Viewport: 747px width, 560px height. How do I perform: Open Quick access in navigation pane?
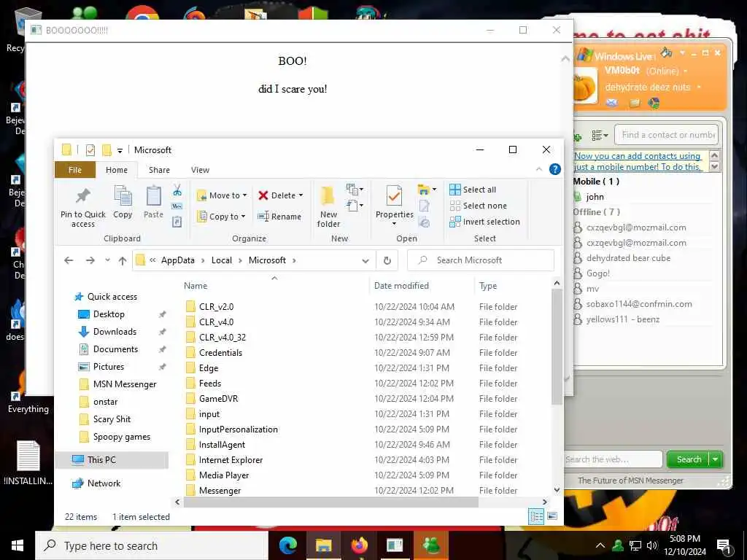click(112, 297)
